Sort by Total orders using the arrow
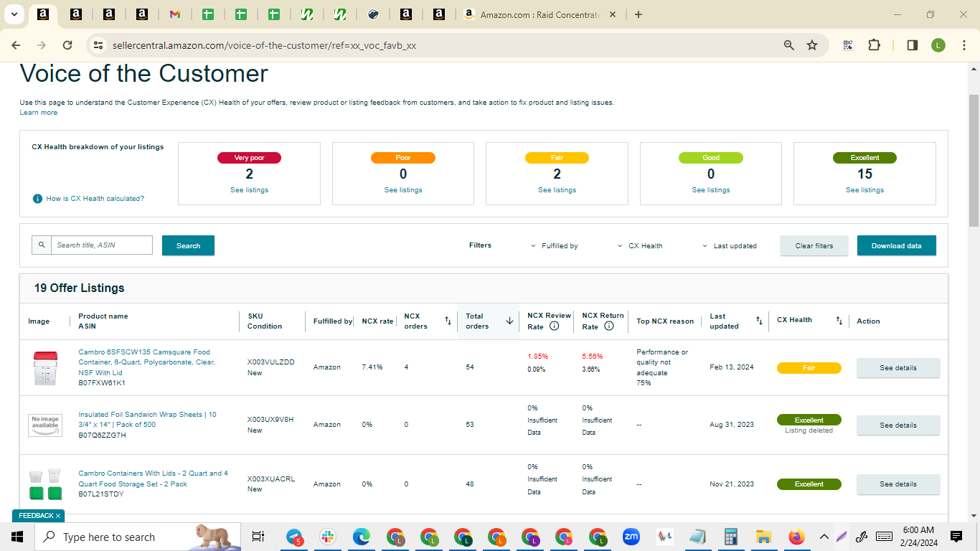Image resolution: width=980 pixels, height=551 pixels. [509, 321]
